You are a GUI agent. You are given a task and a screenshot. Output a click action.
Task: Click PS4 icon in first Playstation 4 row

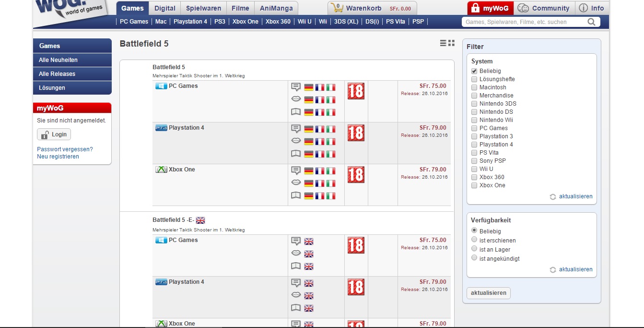[161, 128]
